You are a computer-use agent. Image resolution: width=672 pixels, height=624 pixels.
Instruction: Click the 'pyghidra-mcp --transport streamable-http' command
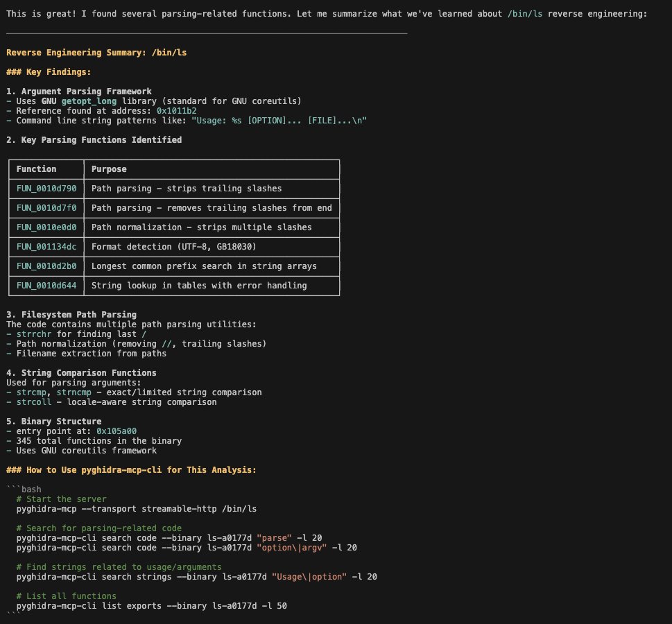pos(137,509)
